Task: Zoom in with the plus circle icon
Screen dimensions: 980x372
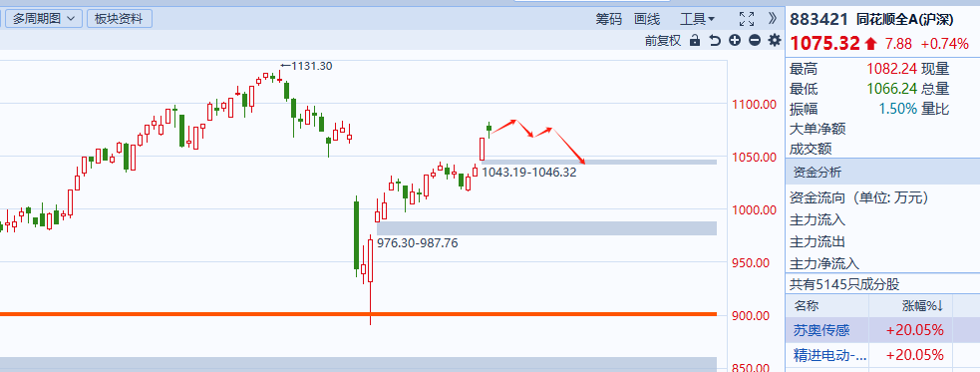Action: click(735, 41)
